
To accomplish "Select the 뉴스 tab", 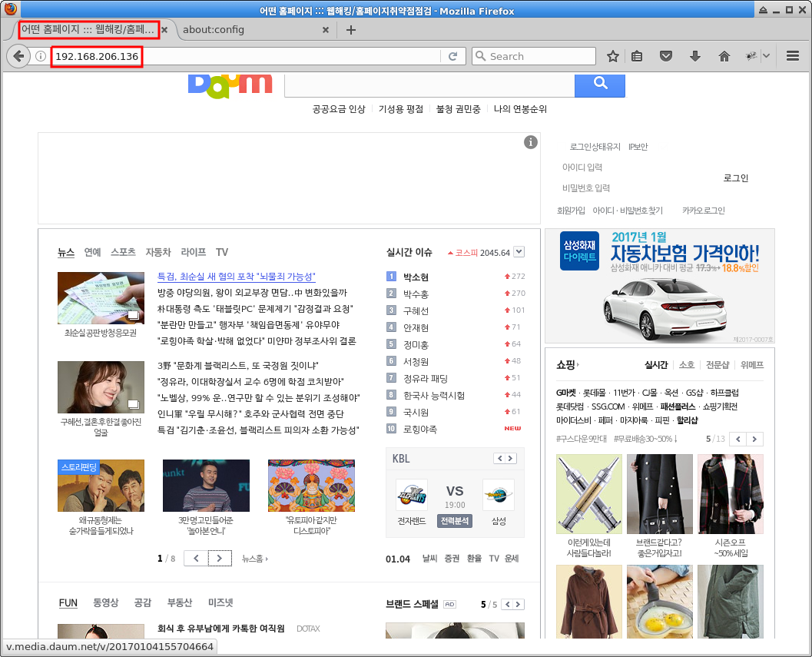I will tap(66, 252).
